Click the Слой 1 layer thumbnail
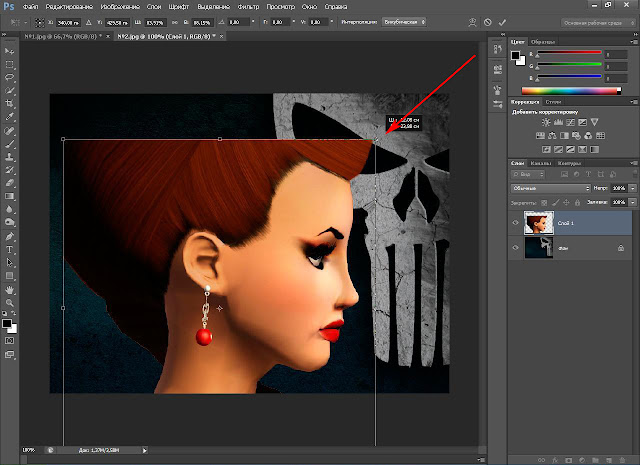This screenshot has width=640, height=465. click(539, 223)
